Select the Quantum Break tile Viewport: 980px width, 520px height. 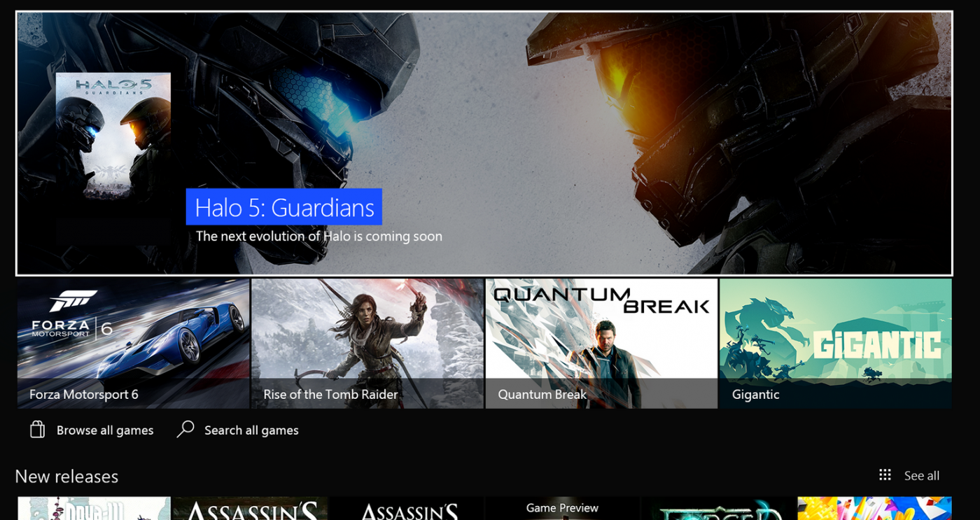pyautogui.click(x=601, y=343)
